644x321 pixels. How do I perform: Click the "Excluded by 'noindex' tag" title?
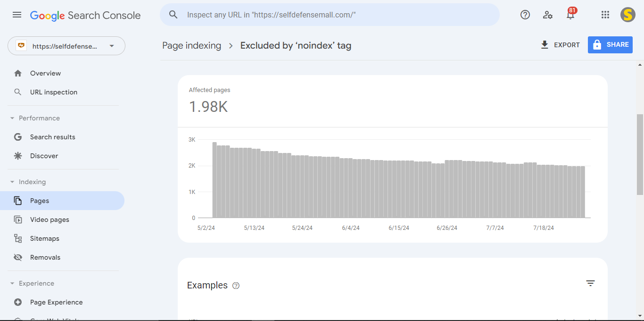point(296,45)
